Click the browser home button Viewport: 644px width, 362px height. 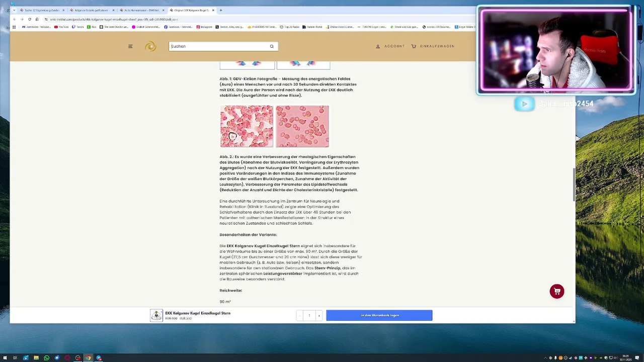(37, 19)
